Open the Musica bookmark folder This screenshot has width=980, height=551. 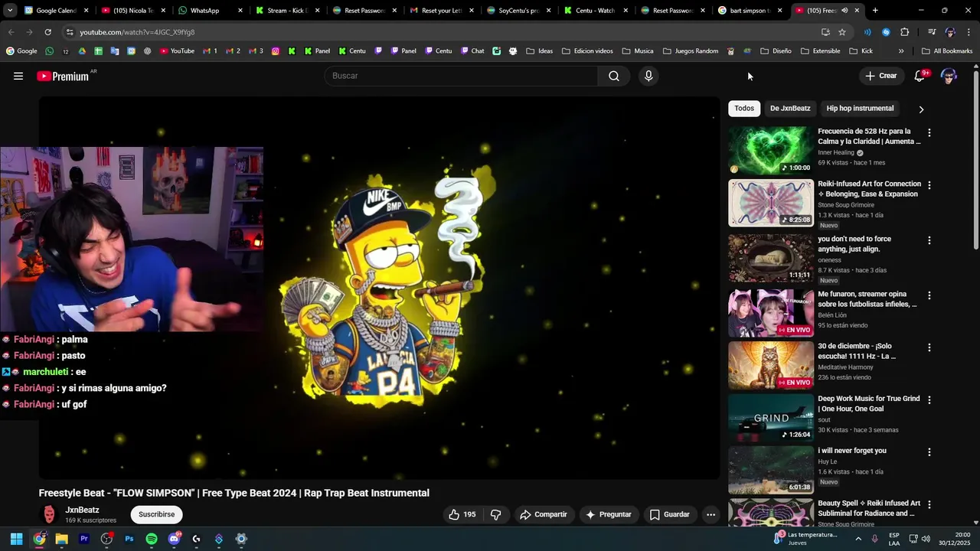pos(638,51)
